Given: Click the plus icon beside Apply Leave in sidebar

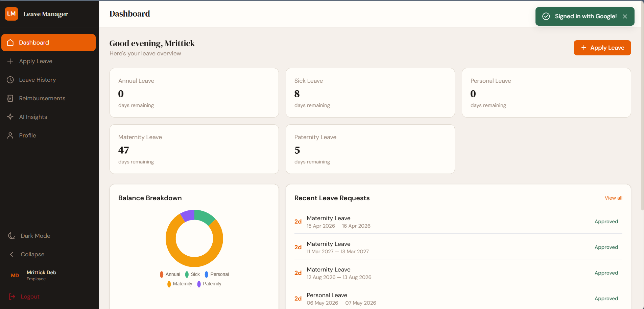Looking at the screenshot, I should tap(10, 61).
